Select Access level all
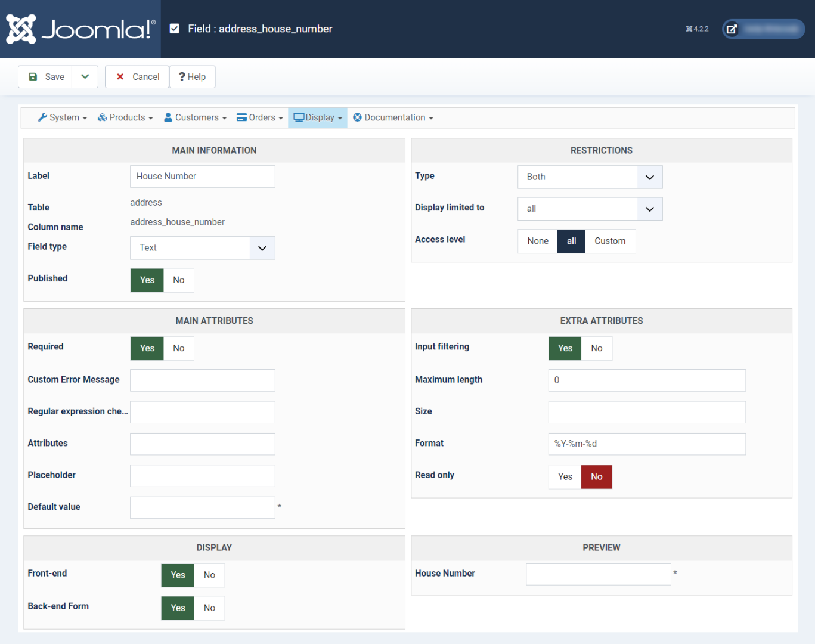This screenshot has width=815, height=644. coord(571,241)
